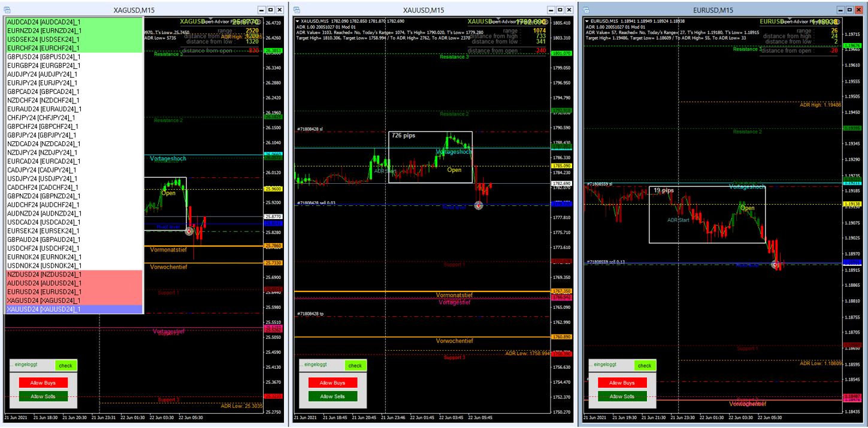Click the XAGUSD window title bar chart icon

click(x=7, y=9)
